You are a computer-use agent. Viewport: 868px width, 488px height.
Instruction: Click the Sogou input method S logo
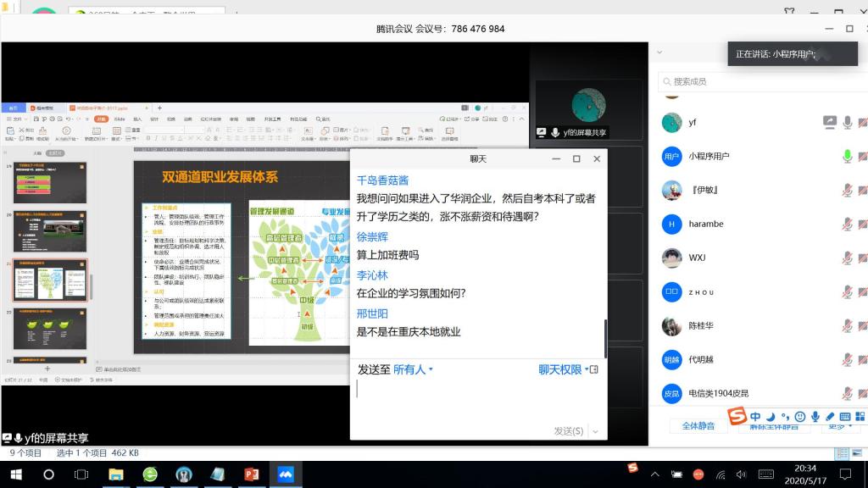pos(737,417)
